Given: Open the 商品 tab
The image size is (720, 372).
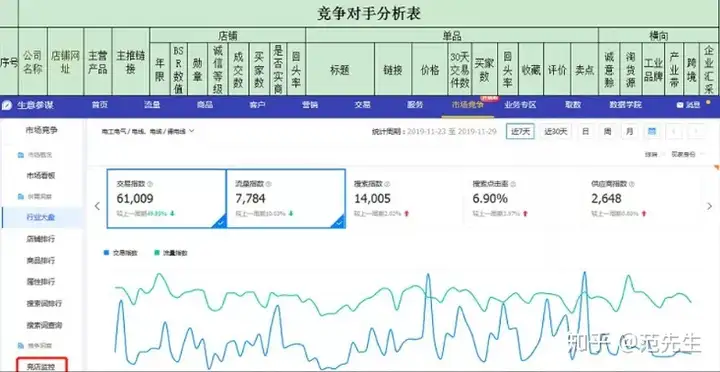Looking at the screenshot, I should pyautogui.click(x=205, y=105).
